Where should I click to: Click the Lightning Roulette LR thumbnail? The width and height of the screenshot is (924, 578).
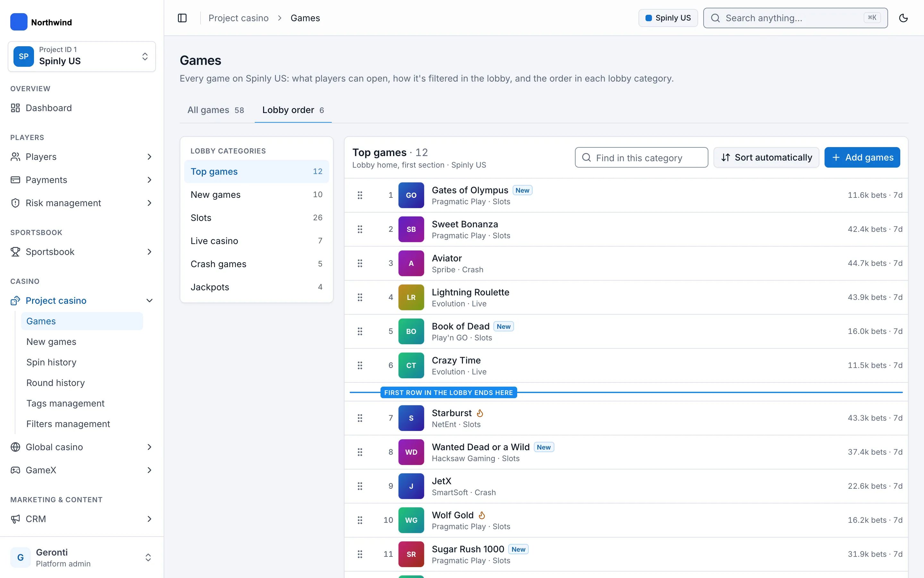coord(411,297)
